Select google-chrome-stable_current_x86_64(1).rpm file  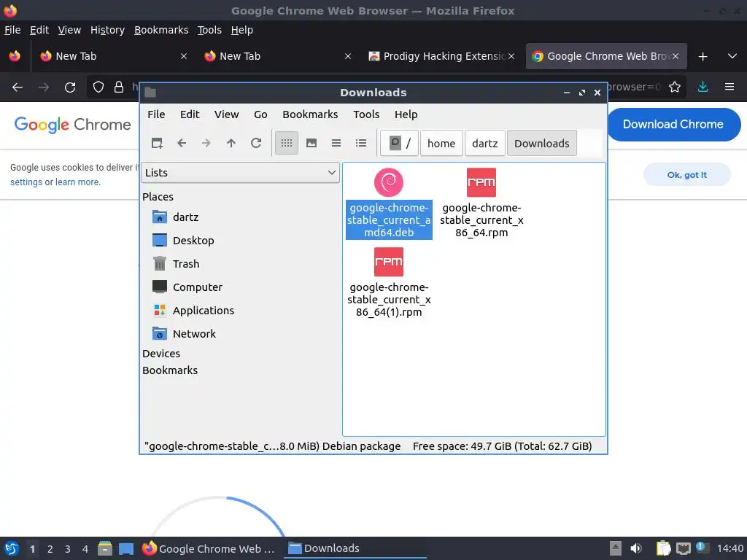[389, 283]
